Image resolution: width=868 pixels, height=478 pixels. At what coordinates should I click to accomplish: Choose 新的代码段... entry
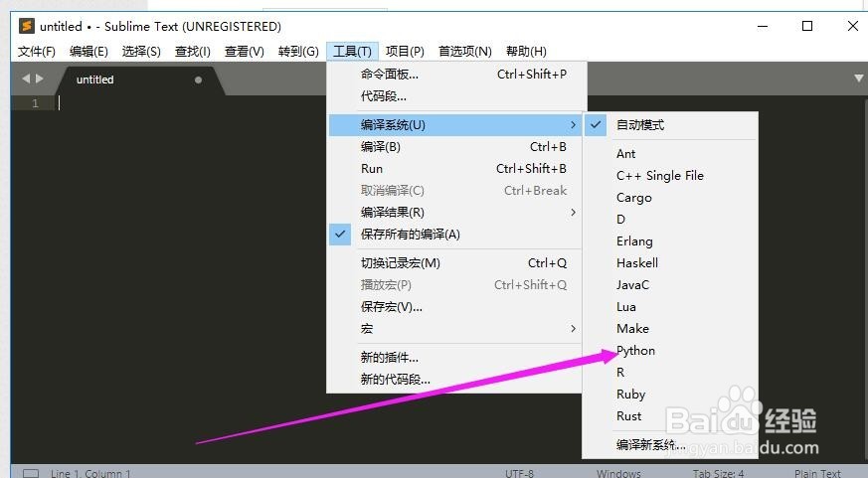click(x=454, y=380)
